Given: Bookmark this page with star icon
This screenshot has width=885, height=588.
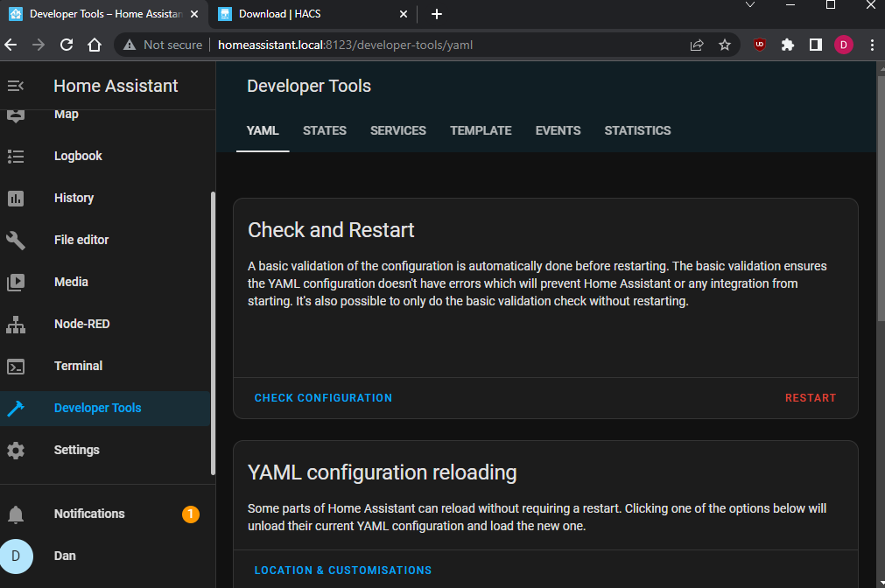Looking at the screenshot, I should click(x=725, y=45).
